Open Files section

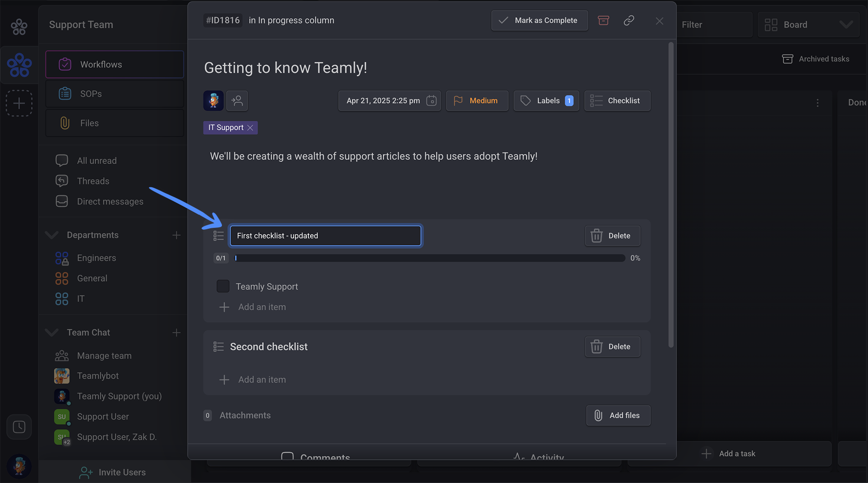[x=115, y=123]
